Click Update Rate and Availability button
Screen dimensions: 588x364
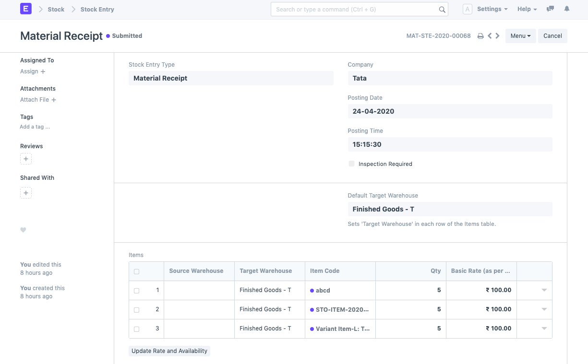tap(169, 351)
